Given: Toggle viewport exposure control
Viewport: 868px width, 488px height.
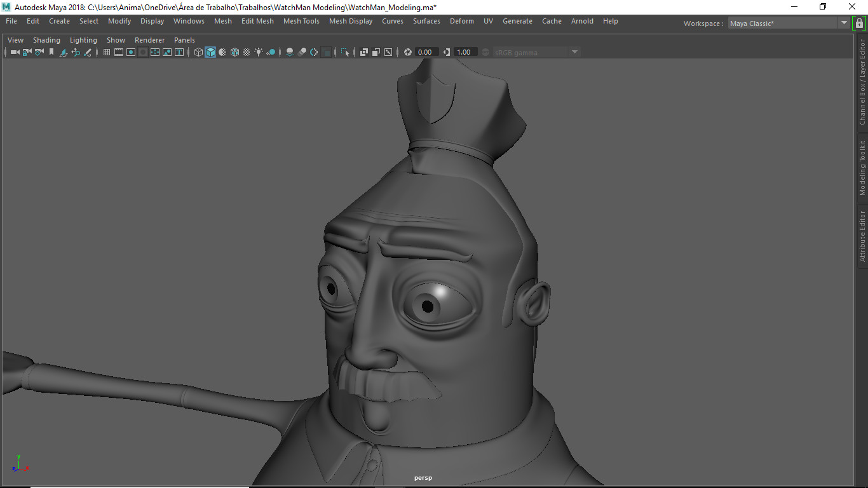Looking at the screenshot, I should tap(408, 52).
